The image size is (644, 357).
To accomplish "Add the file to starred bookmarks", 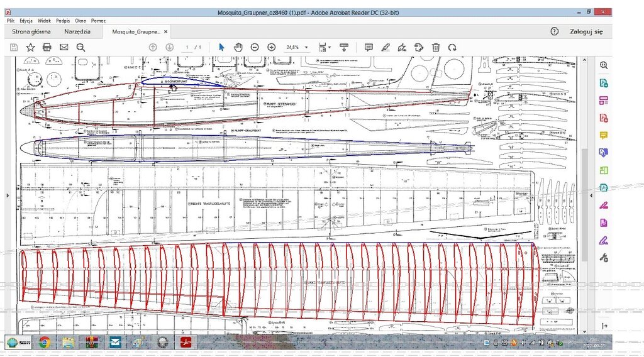I will (30, 47).
